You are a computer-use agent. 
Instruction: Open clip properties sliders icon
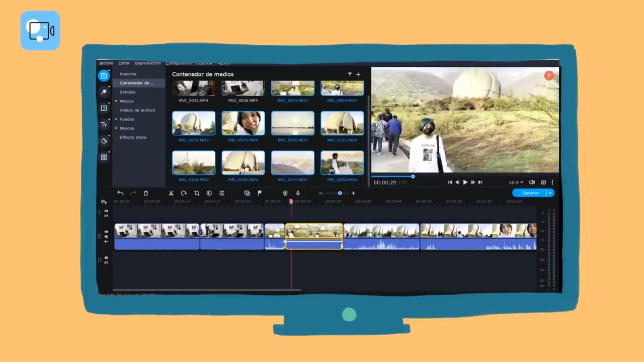click(x=222, y=193)
